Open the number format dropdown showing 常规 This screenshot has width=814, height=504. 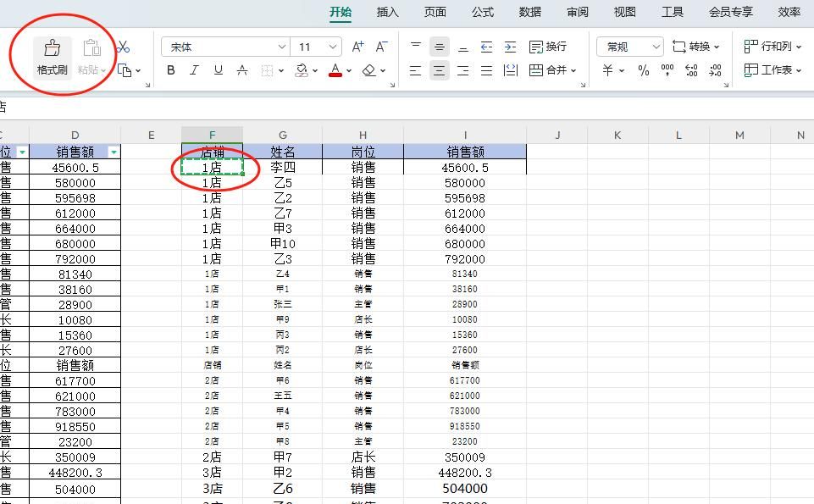(629, 47)
